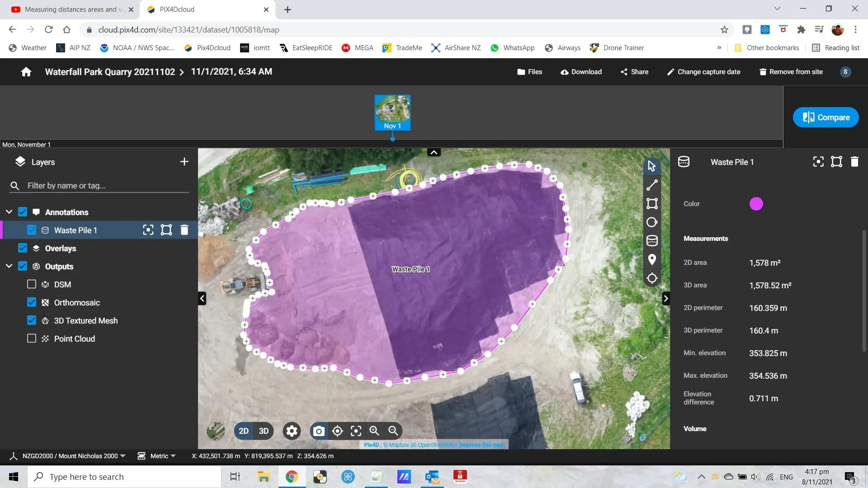Select the arrow pointer tool
This screenshot has width=868, height=488.
click(x=651, y=166)
